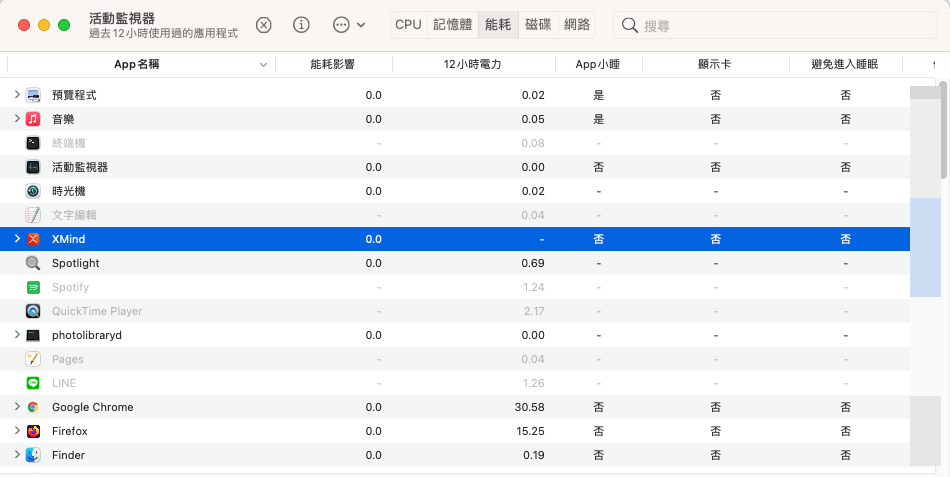Screen dimensions: 950x477
Task: Switch to the CPU tab
Action: [408, 25]
